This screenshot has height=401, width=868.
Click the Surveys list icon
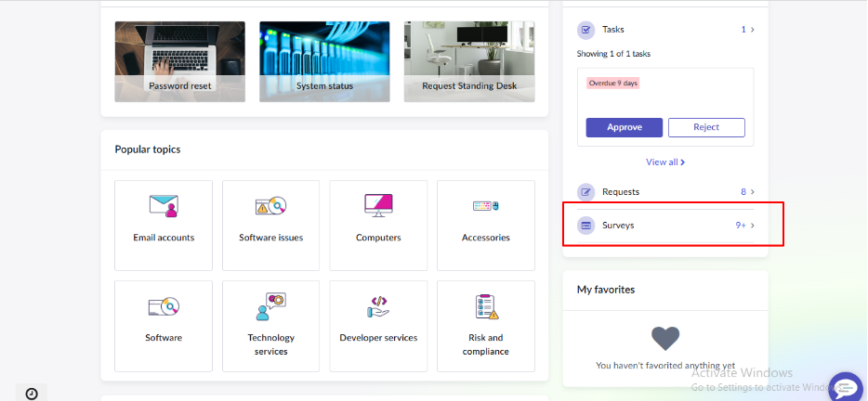point(585,226)
